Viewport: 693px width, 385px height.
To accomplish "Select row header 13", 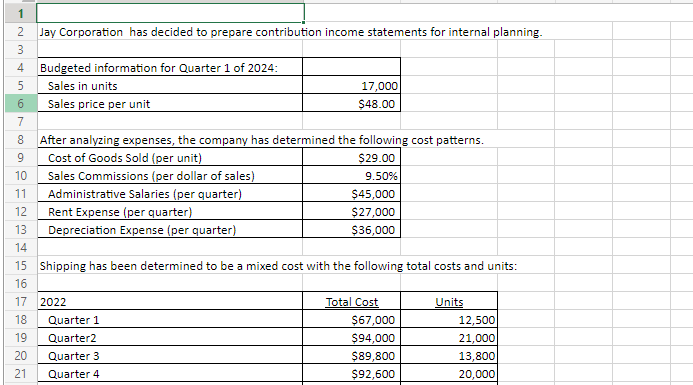I will [x=20, y=230].
